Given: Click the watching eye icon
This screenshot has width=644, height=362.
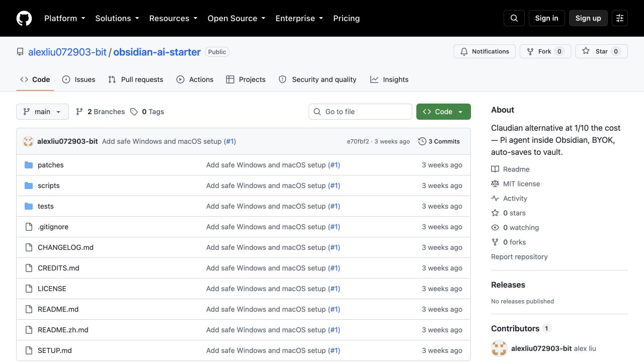Looking at the screenshot, I should coord(495,228).
